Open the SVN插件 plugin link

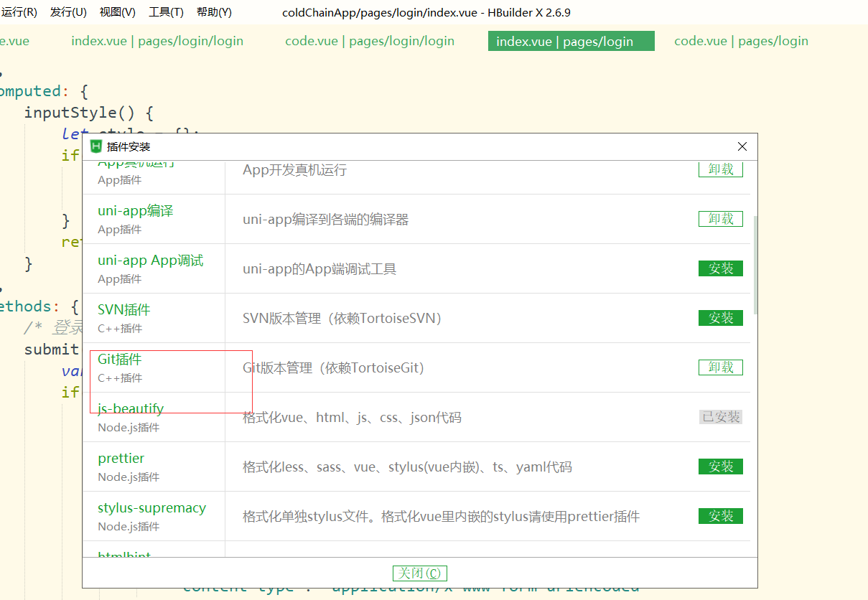point(124,310)
